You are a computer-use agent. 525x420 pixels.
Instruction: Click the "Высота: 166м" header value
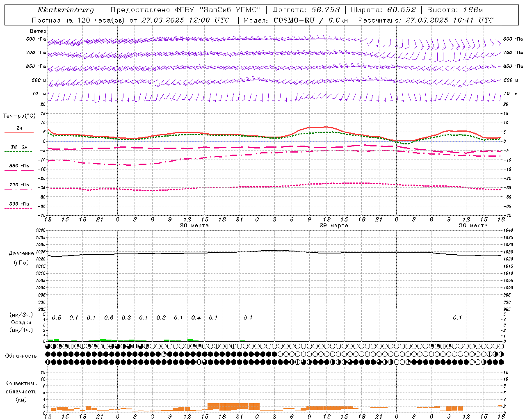pyautogui.click(x=455, y=10)
